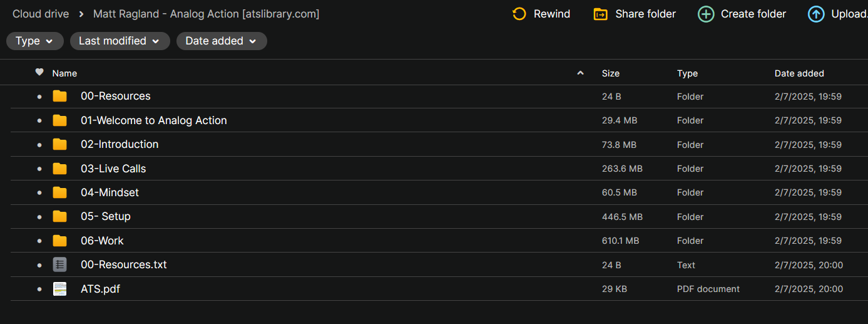Click the Create folder plus icon
This screenshot has height=324, width=868.
706,14
